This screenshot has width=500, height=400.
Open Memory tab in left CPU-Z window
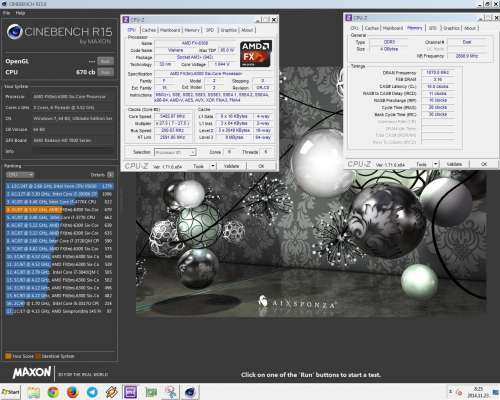click(x=192, y=30)
